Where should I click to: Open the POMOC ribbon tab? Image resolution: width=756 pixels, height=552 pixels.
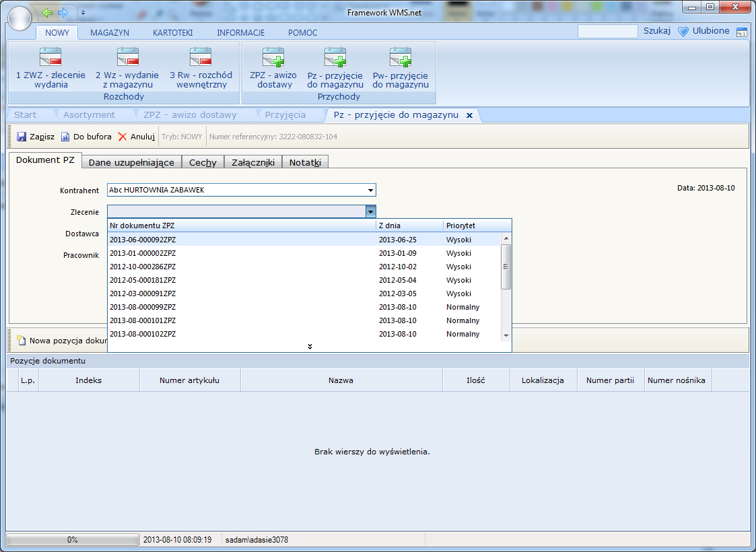click(303, 33)
